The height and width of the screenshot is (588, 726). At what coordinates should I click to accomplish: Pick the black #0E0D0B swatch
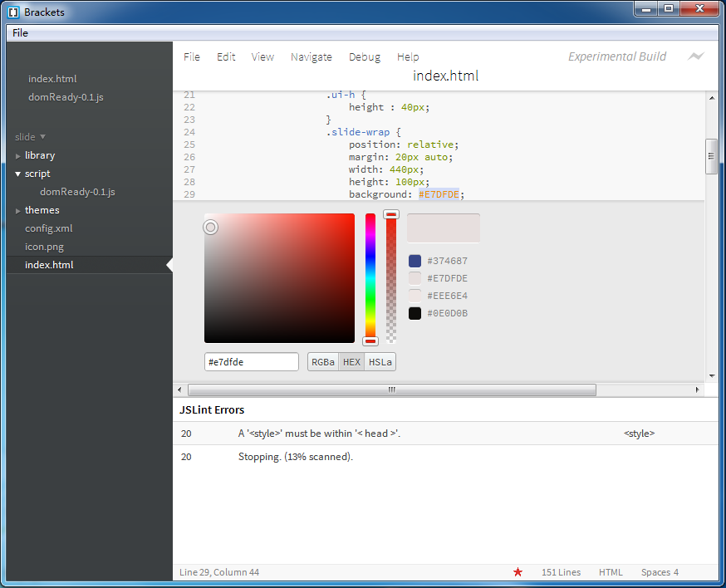[415, 313]
